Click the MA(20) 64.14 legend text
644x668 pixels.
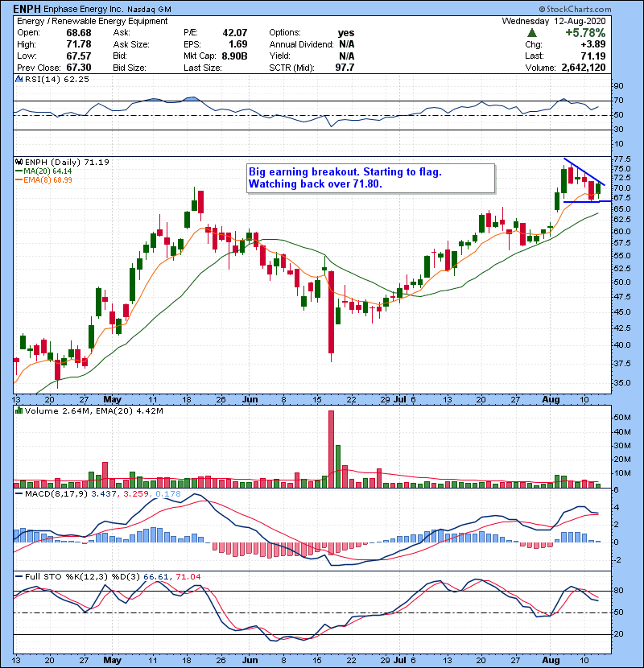pos(47,171)
